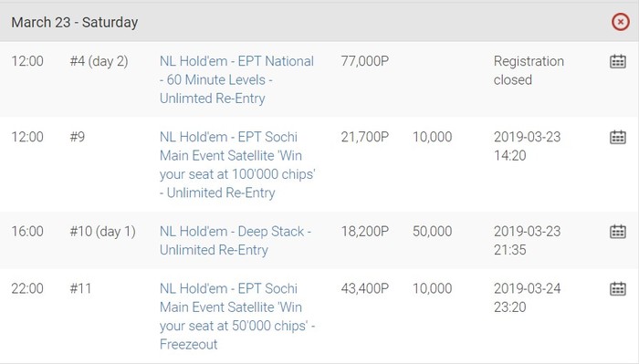Viewport: 639px width, 364px height.
Task: Select the 18,200P buy-in amount
Action: pyautogui.click(x=365, y=232)
